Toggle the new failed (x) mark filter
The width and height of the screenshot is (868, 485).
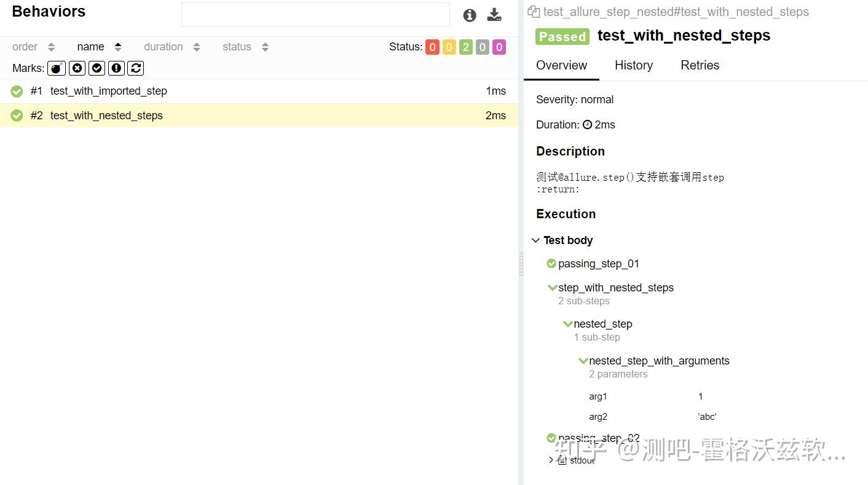pyautogui.click(x=77, y=68)
